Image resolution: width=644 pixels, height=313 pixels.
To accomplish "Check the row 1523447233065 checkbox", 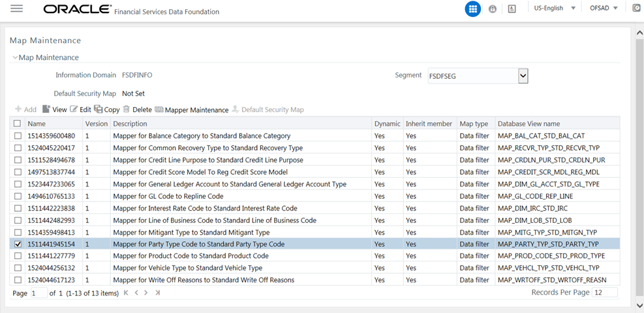I will (17, 184).
